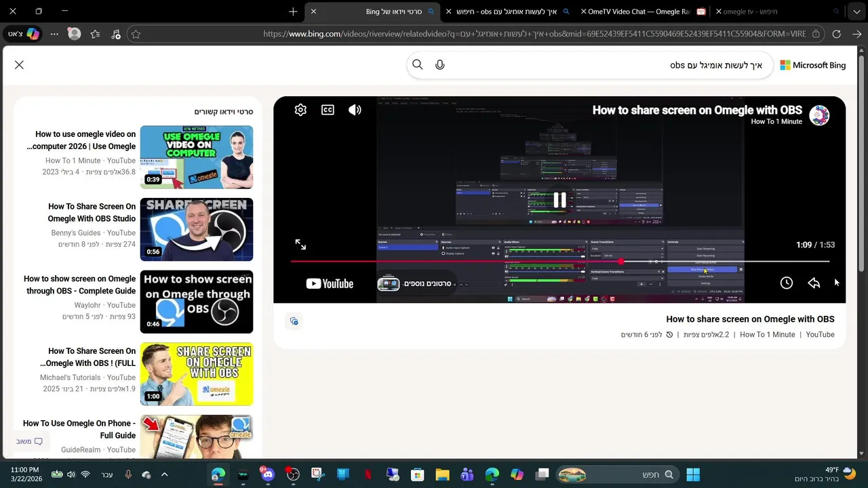Open the Wi-Fi network tray icon
Viewport: 868px width, 488px height.
tap(85, 474)
